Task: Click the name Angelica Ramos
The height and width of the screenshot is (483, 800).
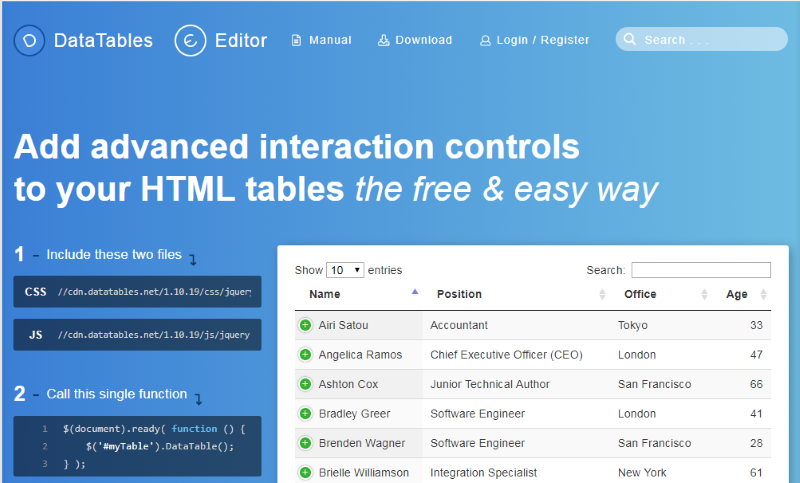Action: tap(360, 354)
